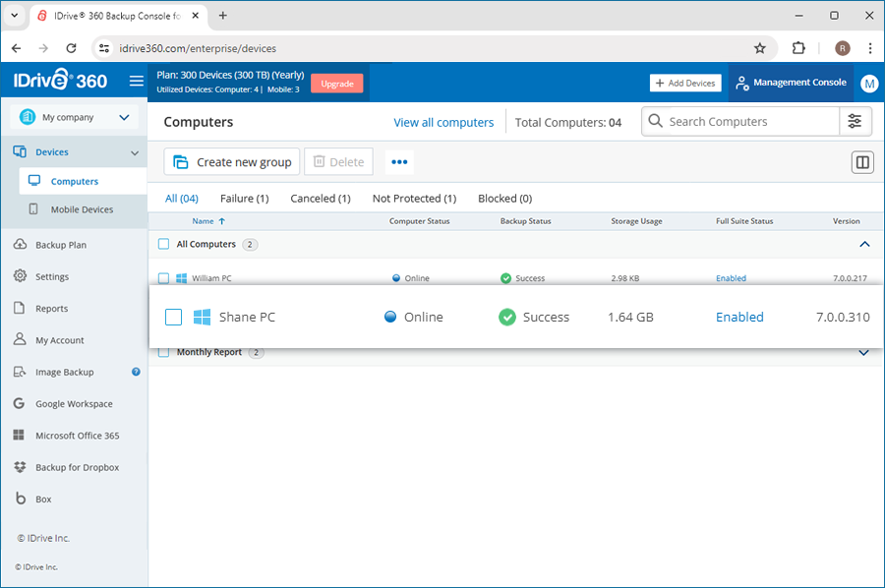
Task: Check the Shane PC checkbox
Action: pos(173,318)
